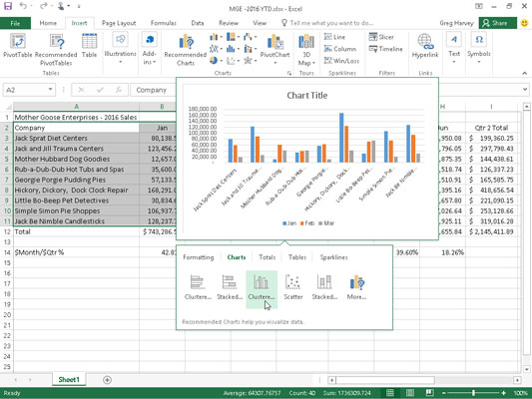Adjust the zoom slider handle
Screen dimensions: 532x399
coord(473,393)
